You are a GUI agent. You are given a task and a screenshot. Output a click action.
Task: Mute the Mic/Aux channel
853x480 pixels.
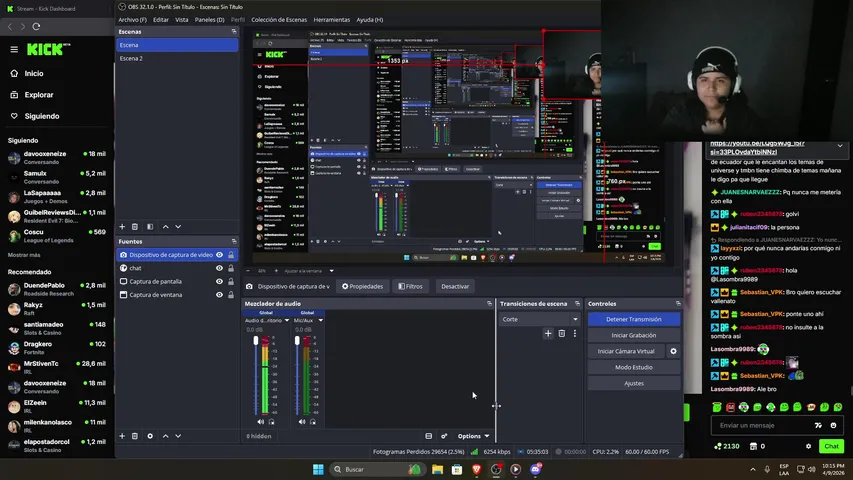click(x=302, y=422)
